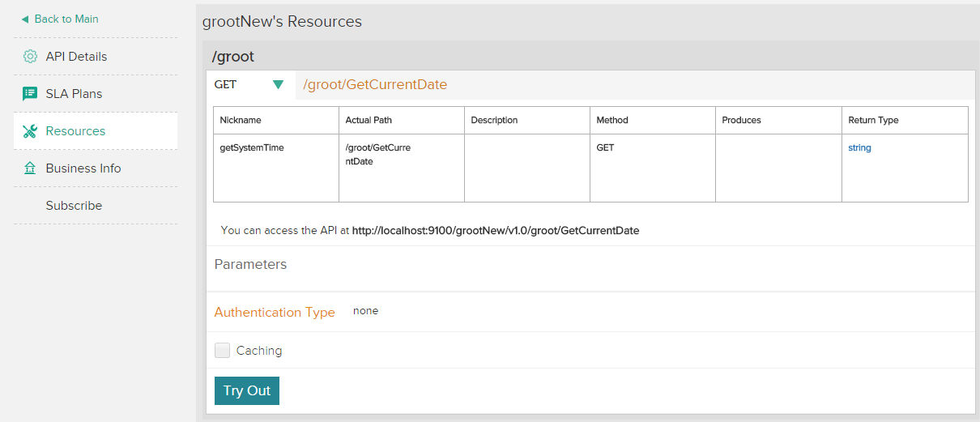The height and width of the screenshot is (422, 980).
Task: Follow the Back to Main link
Action: point(66,19)
